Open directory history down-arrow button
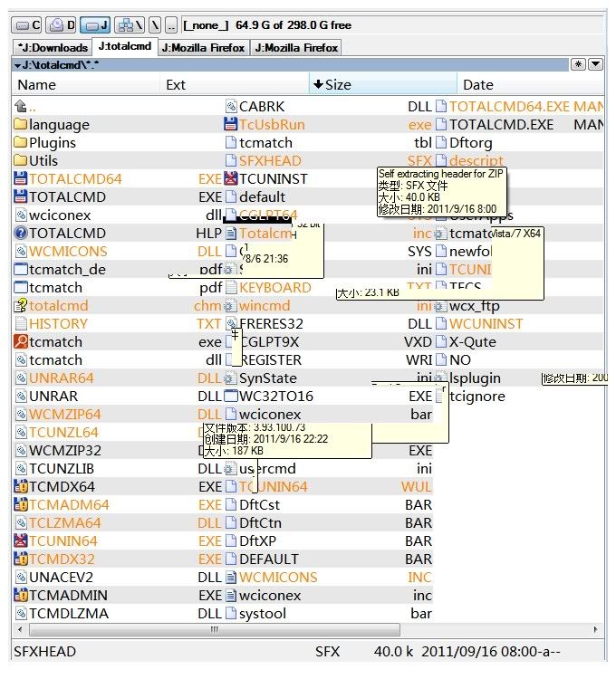616x679 pixels. (x=596, y=64)
